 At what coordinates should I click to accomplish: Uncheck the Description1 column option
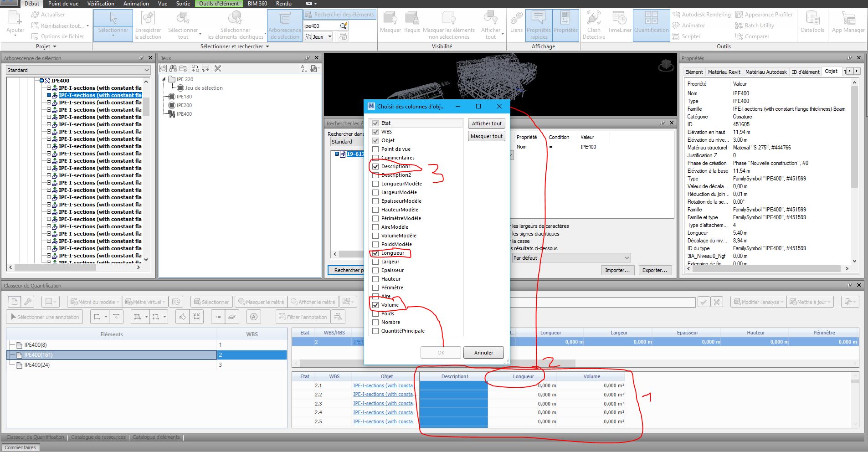coord(375,166)
